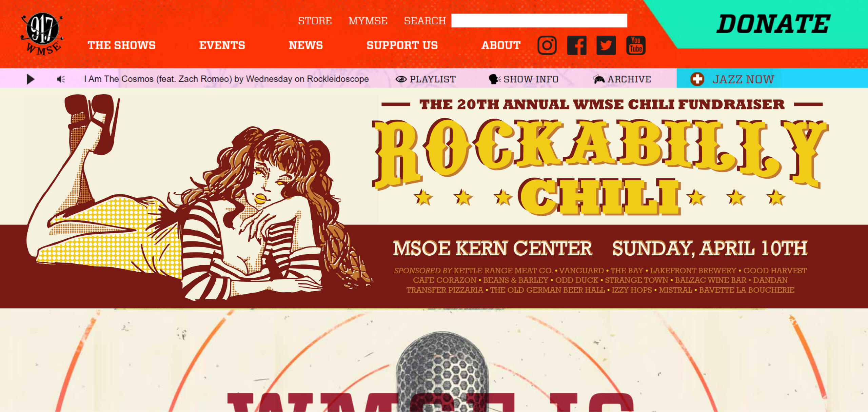Expand the About menu

[x=501, y=45]
